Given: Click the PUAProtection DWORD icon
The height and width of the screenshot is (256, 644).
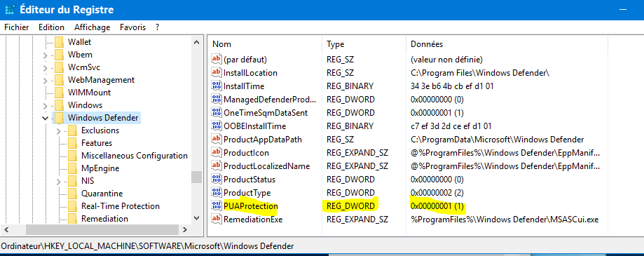Looking at the screenshot, I should [x=216, y=206].
